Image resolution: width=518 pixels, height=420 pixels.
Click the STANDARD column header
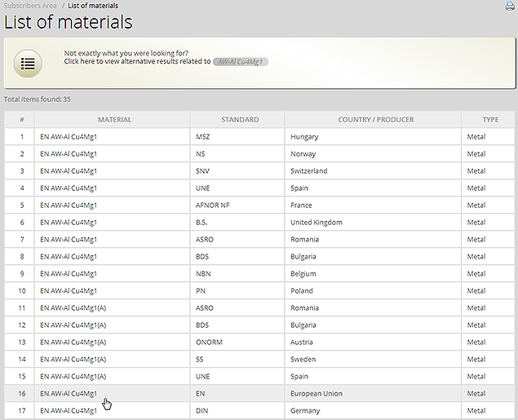coord(237,120)
